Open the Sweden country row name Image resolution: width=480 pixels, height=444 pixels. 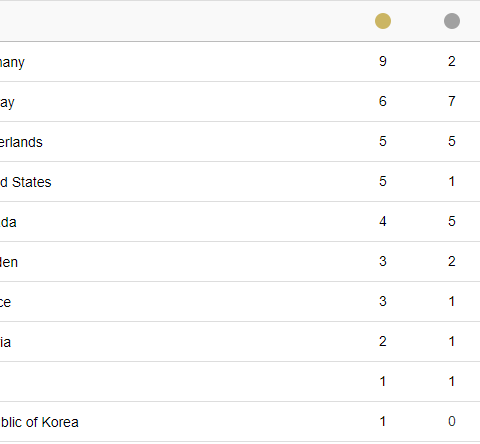9,262
